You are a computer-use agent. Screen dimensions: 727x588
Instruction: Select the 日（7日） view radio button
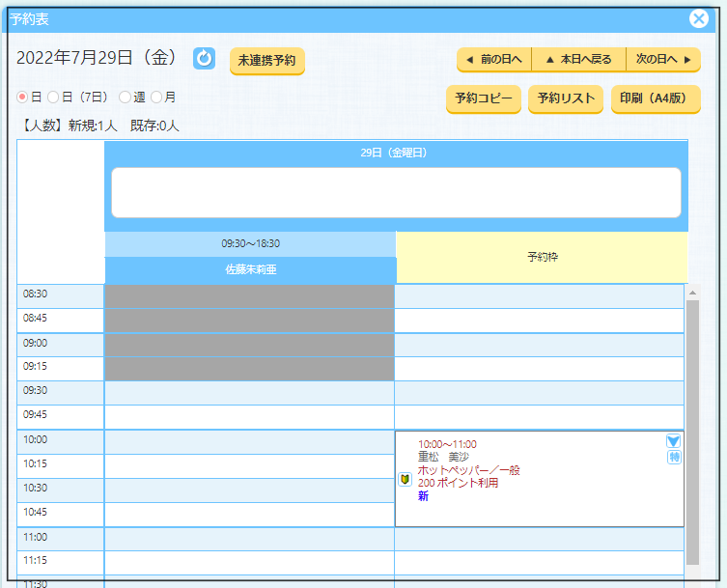53,98
